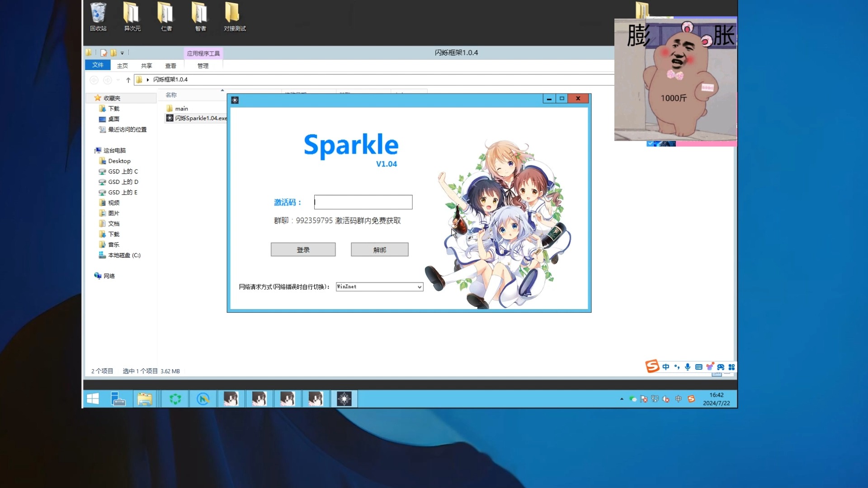Open the Windows Start button
This screenshot has width=868, height=488.
93,399
